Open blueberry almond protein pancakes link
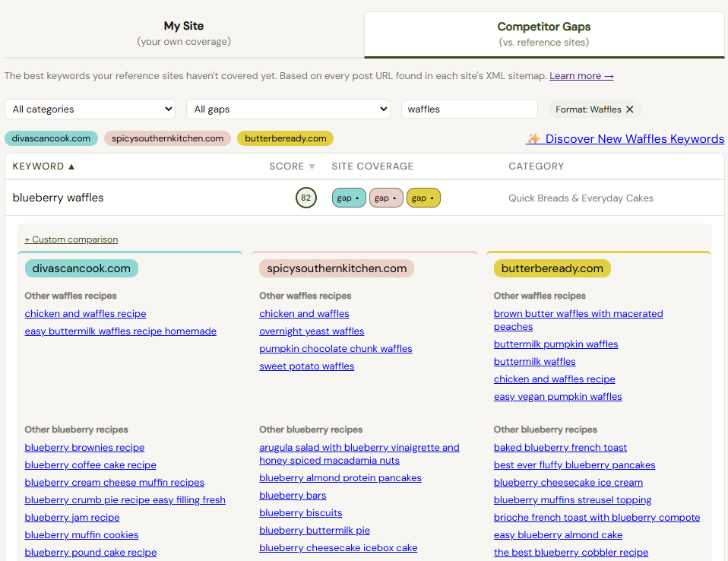This screenshot has height=561, width=728. coord(340,478)
